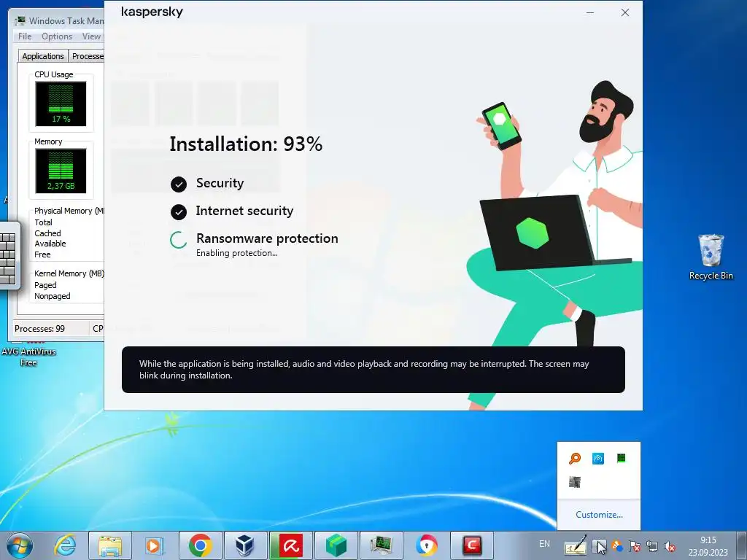This screenshot has width=747, height=560.
Task: Click the Memory gauge showing 2,37 GB
Action: coord(61,171)
